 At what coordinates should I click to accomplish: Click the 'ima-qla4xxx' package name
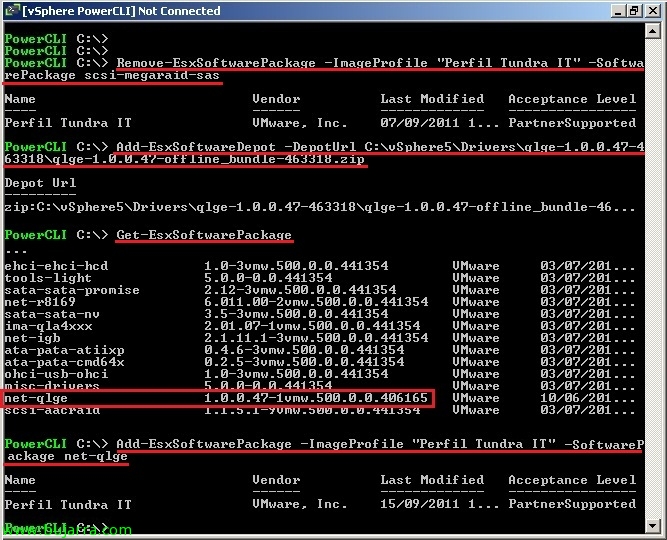(48, 326)
